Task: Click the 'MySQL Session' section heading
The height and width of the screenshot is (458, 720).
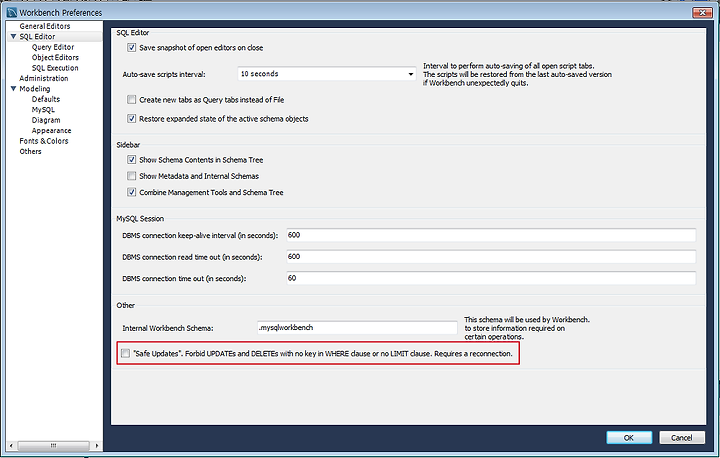Action: tap(140, 219)
